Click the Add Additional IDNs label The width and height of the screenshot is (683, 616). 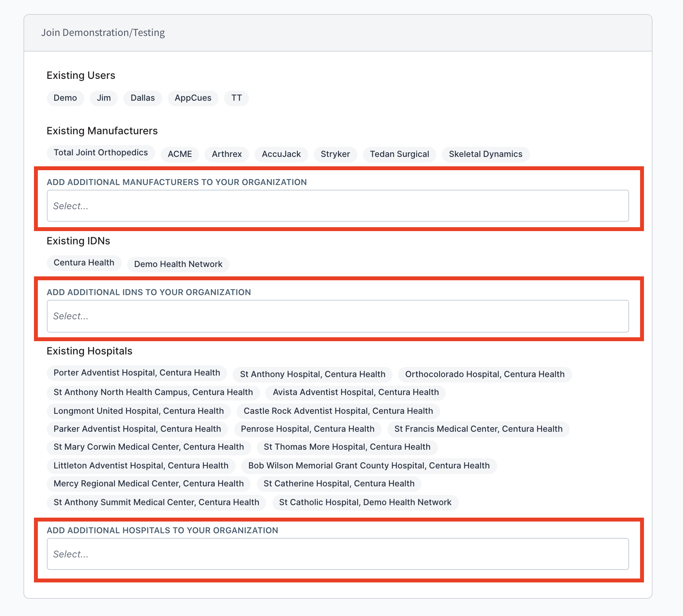click(149, 292)
